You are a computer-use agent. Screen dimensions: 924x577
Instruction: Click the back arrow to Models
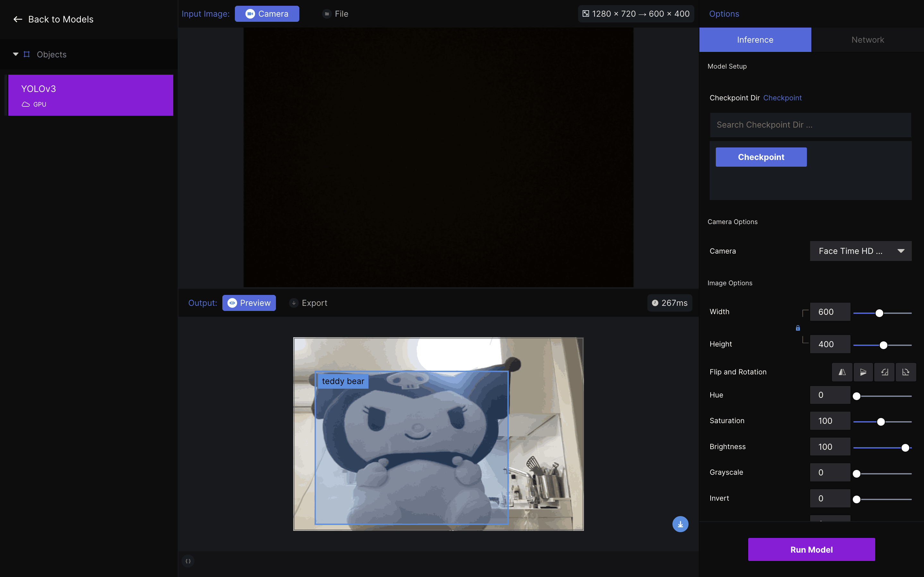click(18, 20)
